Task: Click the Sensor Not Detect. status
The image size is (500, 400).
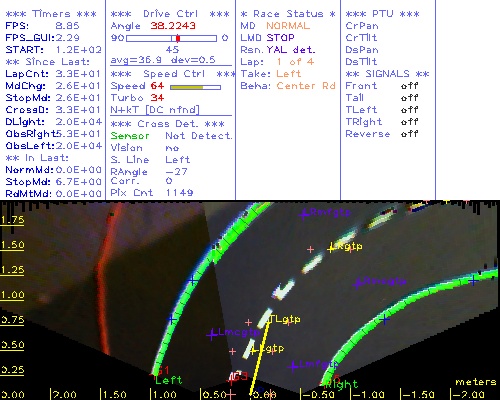Action: 172,136
